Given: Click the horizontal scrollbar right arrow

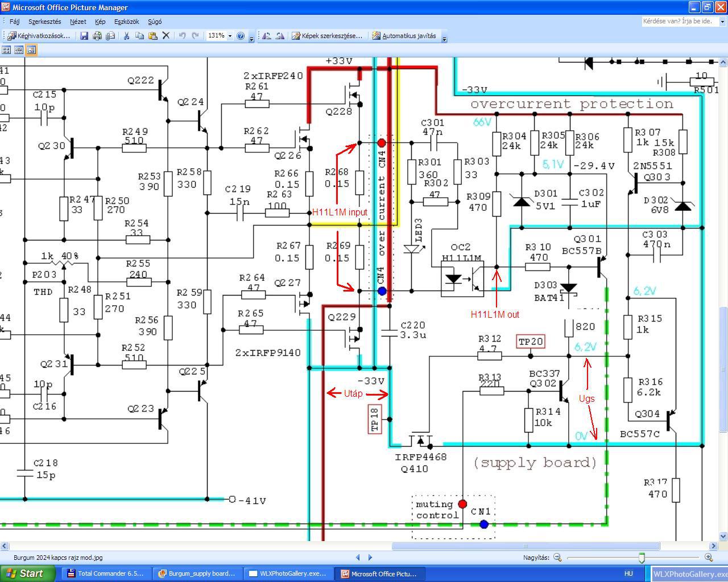Looking at the screenshot, I should [x=714, y=546].
